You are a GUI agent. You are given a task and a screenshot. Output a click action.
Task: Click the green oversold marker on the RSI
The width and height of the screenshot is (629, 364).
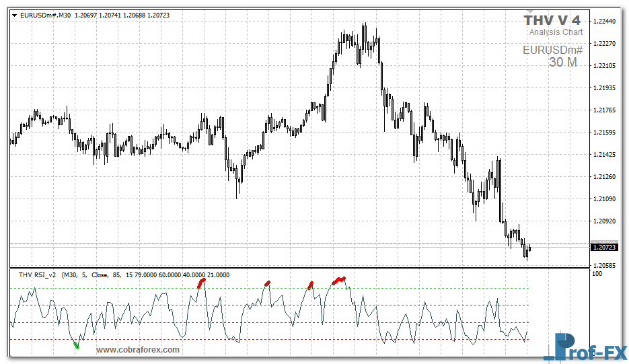coord(76,345)
